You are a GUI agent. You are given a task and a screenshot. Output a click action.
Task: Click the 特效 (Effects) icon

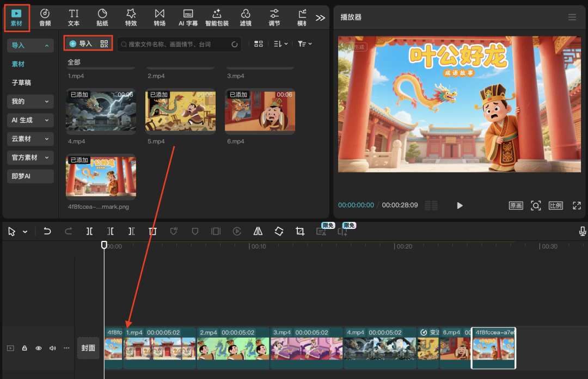[131, 17]
